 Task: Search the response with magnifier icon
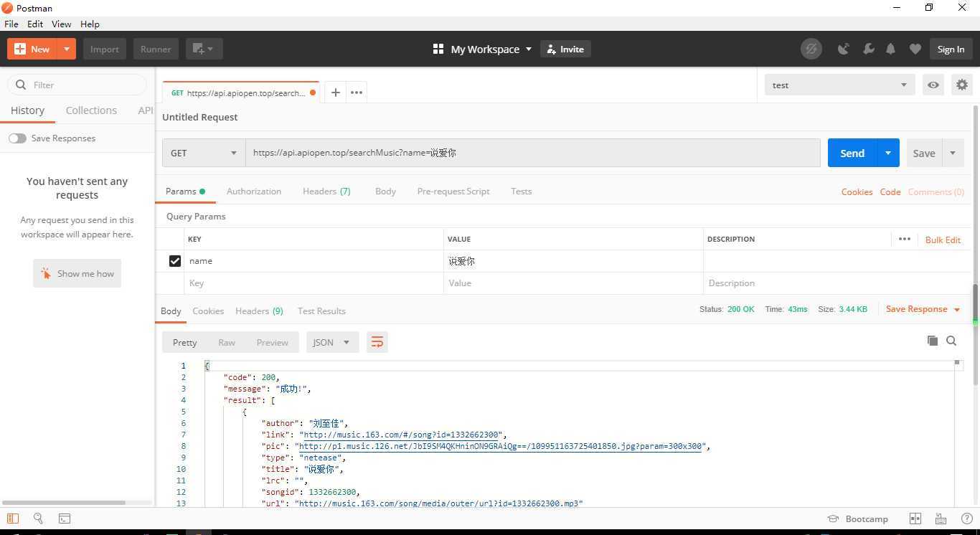click(x=951, y=341)
